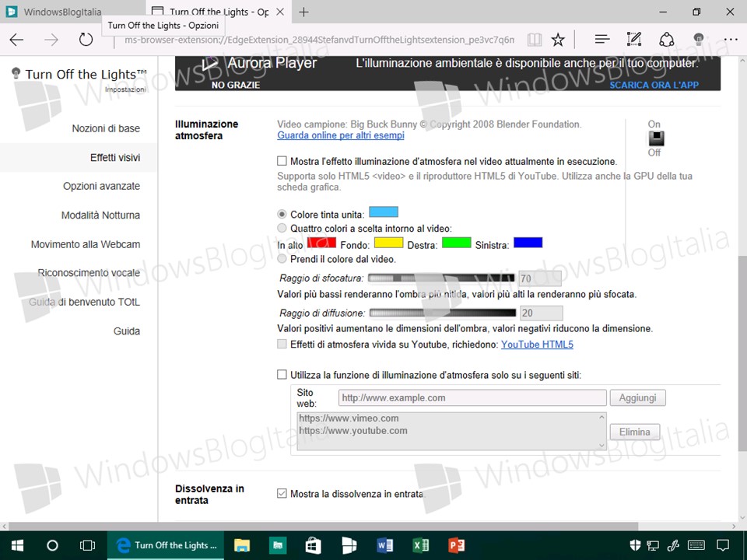
Task: Launch Word from the taskbar
Action: point(384,545)
